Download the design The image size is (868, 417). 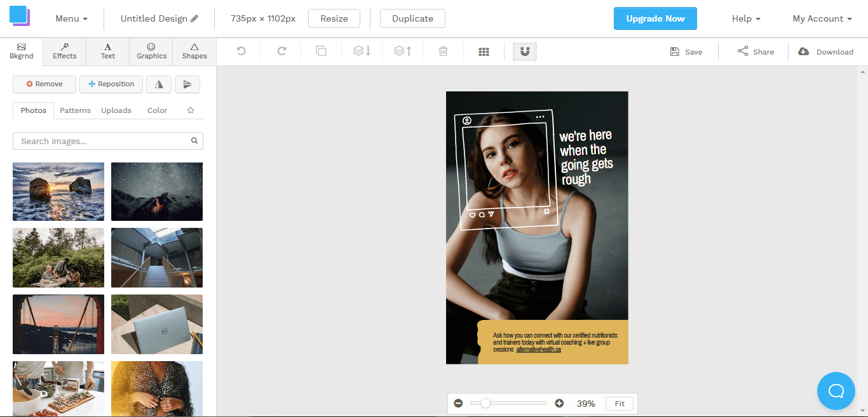coord(825,51)
